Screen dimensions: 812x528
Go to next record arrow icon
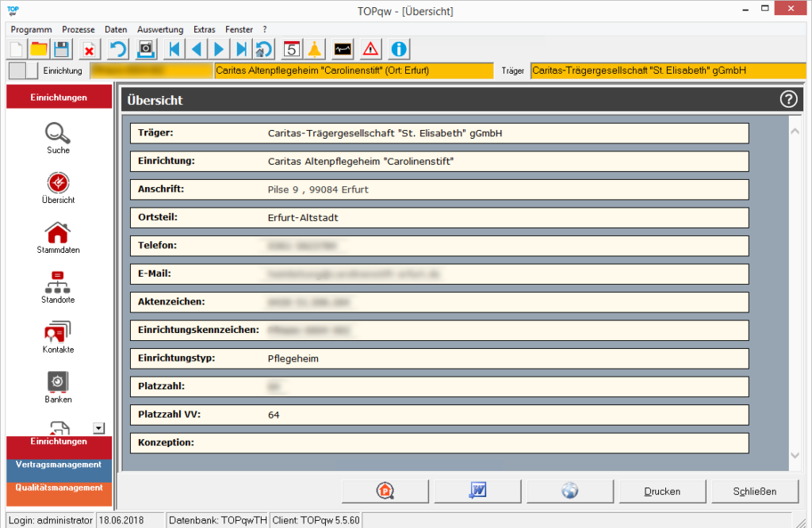pos(219,49)
